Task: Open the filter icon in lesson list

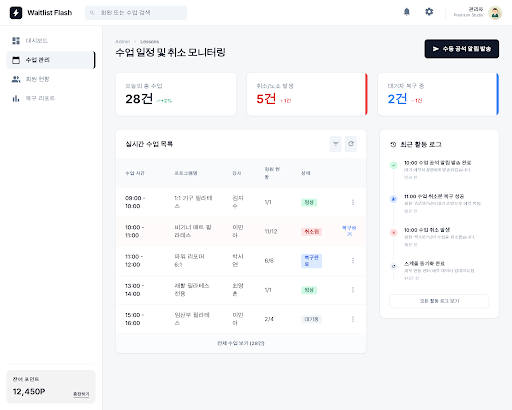Action: tap(336, 144)
